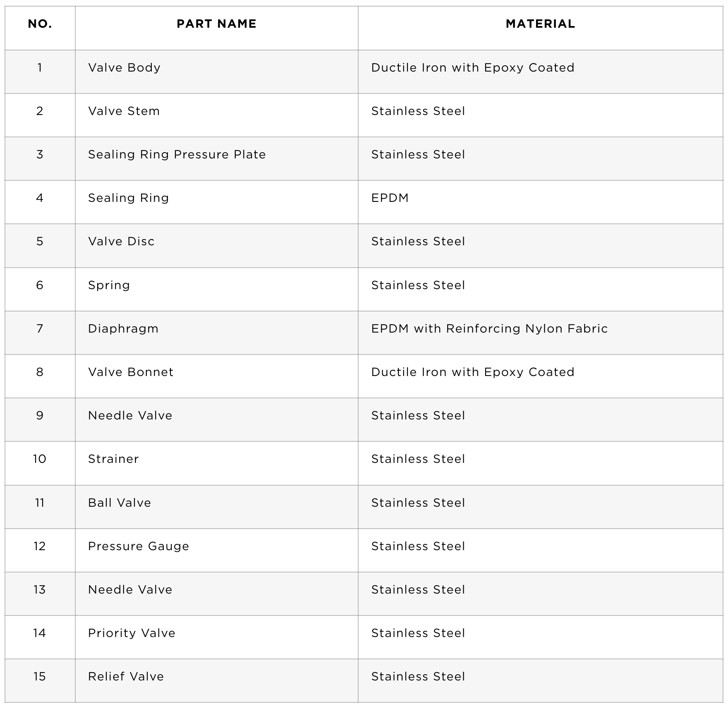This screenshot has height=709, width=728.
Task: Select the Relief Valve part name
Action: coord(126,677)
